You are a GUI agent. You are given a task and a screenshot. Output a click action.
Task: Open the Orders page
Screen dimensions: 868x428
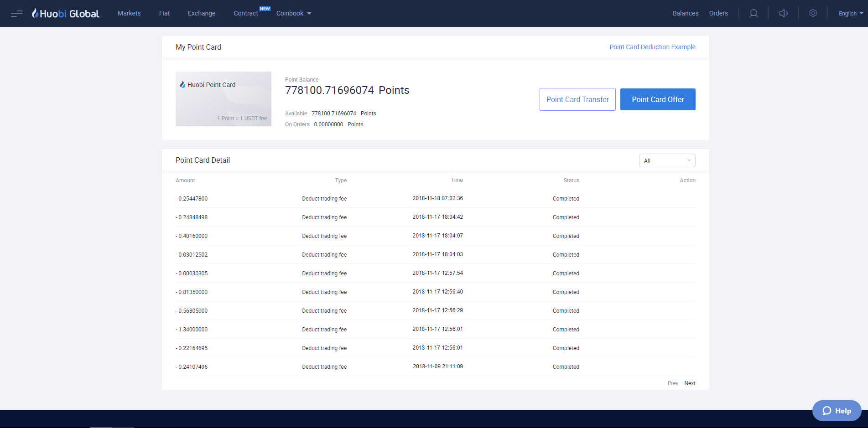pos(718,13)
